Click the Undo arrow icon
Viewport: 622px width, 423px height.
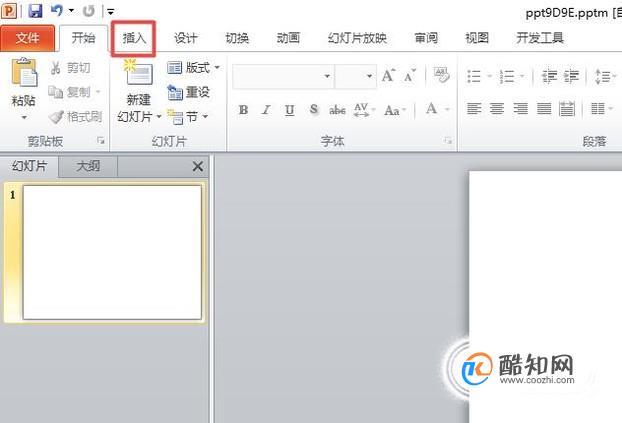click(x=57, y=11)
